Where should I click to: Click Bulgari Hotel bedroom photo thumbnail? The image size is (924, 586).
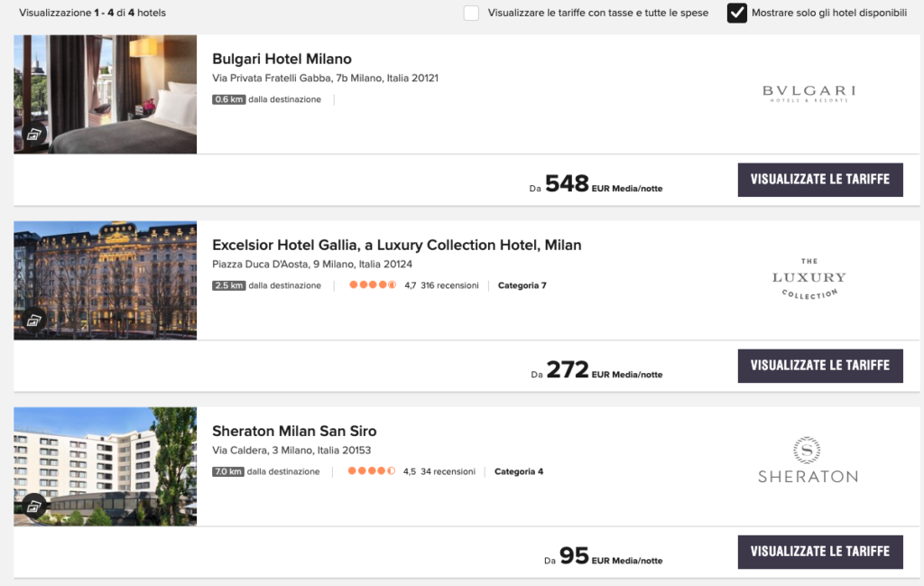click(x=106, y=94)
